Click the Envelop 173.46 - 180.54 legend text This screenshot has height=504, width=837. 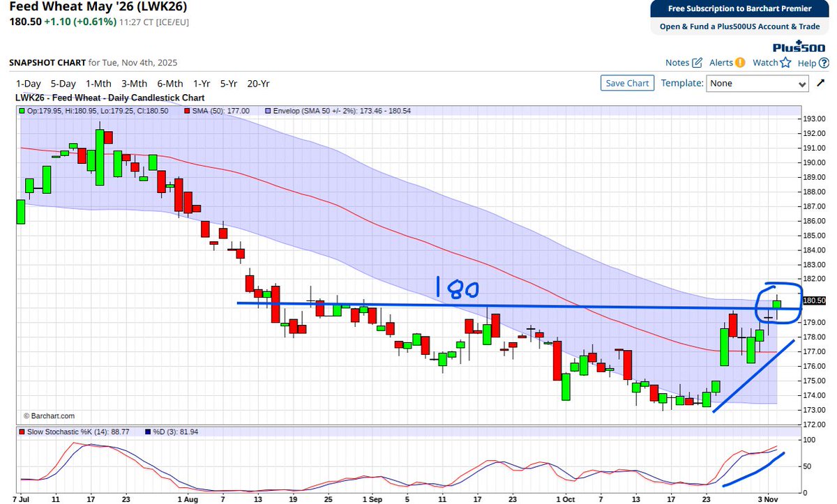pyautogui.click(x=343, y=110)
